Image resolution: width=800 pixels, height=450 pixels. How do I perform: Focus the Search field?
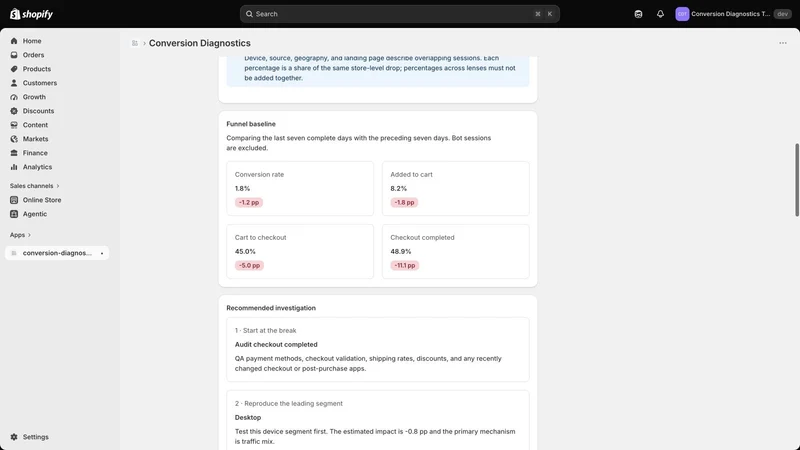pyautogui.click(x=399, y=14)
